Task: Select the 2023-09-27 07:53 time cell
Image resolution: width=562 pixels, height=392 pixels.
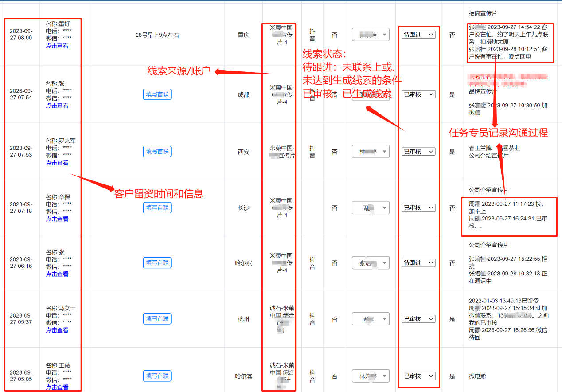Action: [21, 152]
